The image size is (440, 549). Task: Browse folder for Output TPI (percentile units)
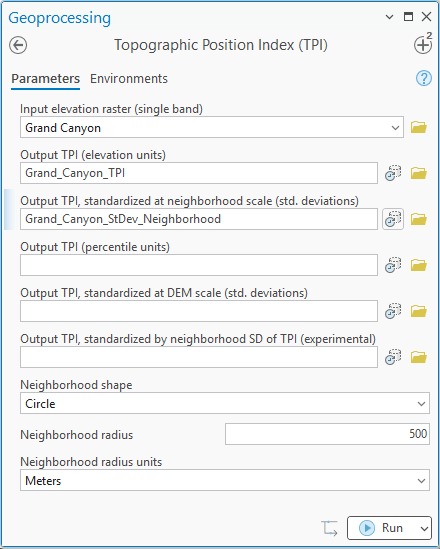(x=419, y=265)
